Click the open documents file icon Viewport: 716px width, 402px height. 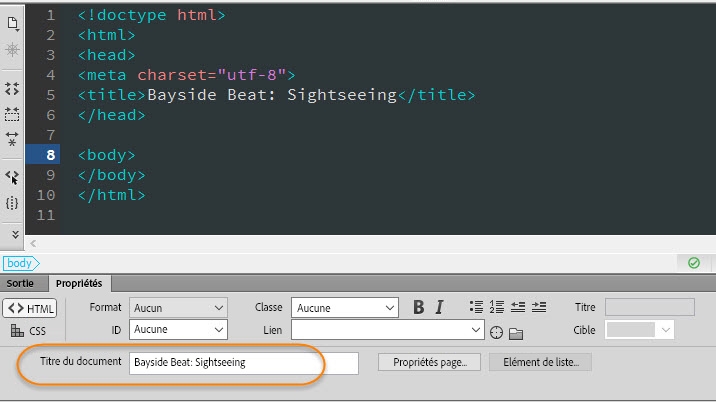tap(12, 21)
